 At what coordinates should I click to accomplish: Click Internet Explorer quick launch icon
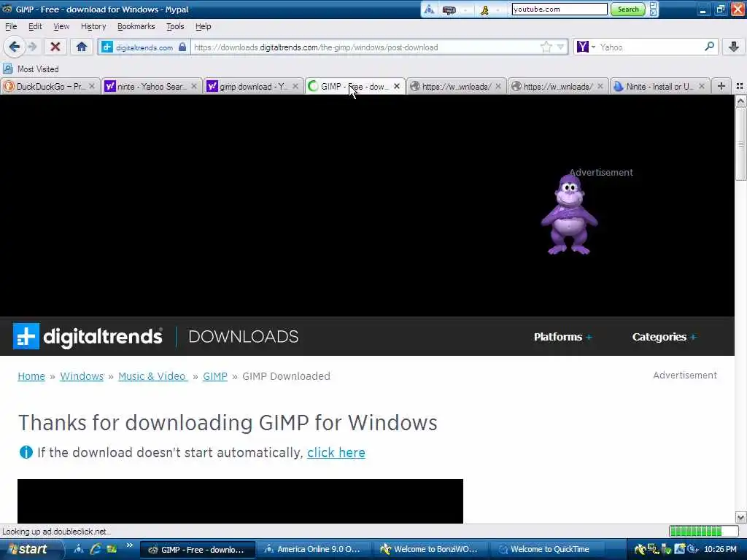(96, 549)
